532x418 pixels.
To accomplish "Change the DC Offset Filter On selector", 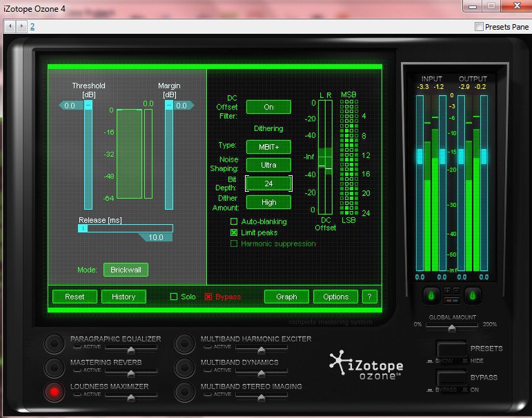I will (x=268, y=107).
